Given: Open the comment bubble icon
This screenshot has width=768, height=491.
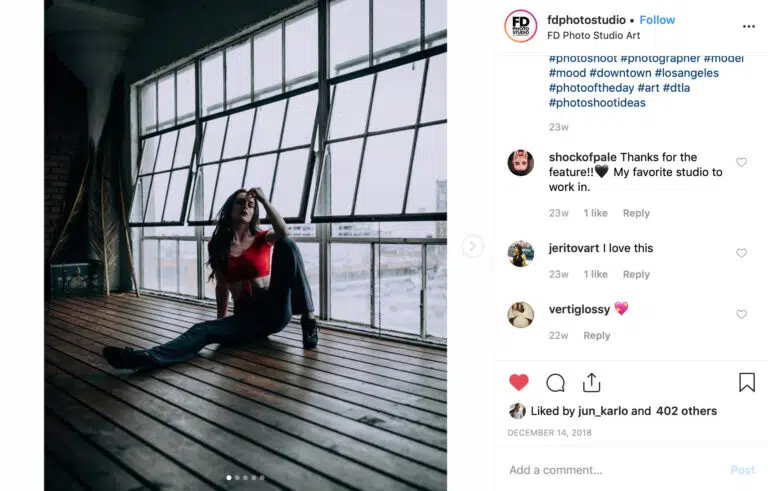Looking at the screenshot, I should [555, 382].
